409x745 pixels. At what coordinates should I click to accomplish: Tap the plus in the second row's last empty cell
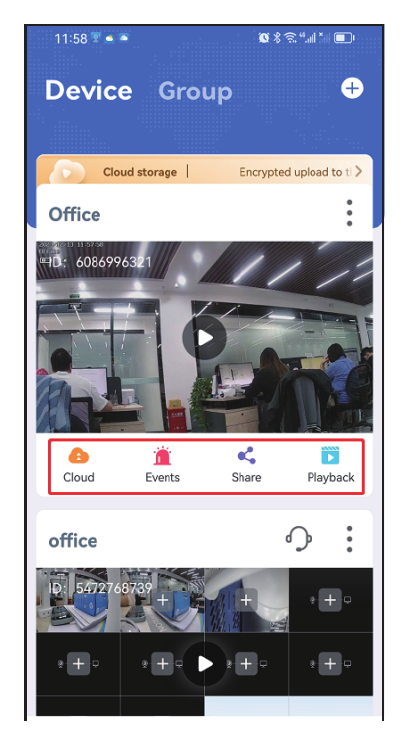[330, 664]
